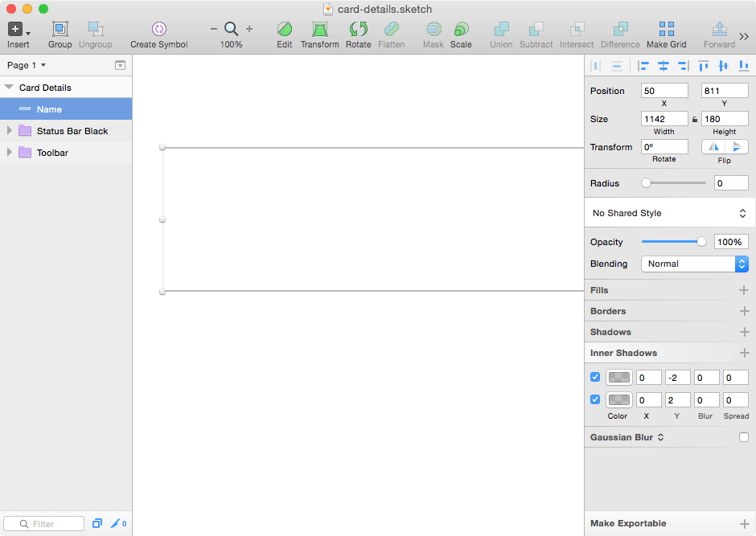756x536 pixels.
Task: Click the Position Y field
Action: coord(725,91)
